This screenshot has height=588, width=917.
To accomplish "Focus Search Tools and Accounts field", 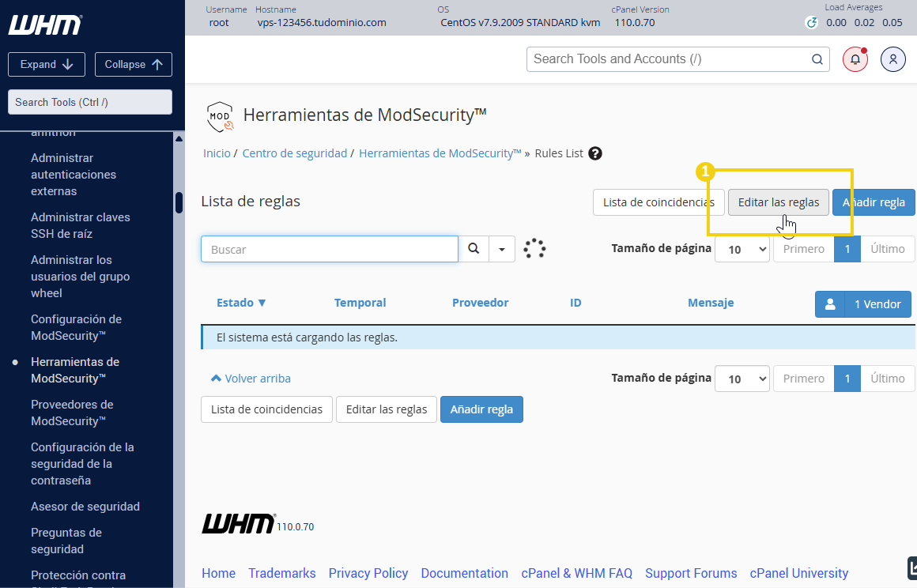I will coord(677,59).
